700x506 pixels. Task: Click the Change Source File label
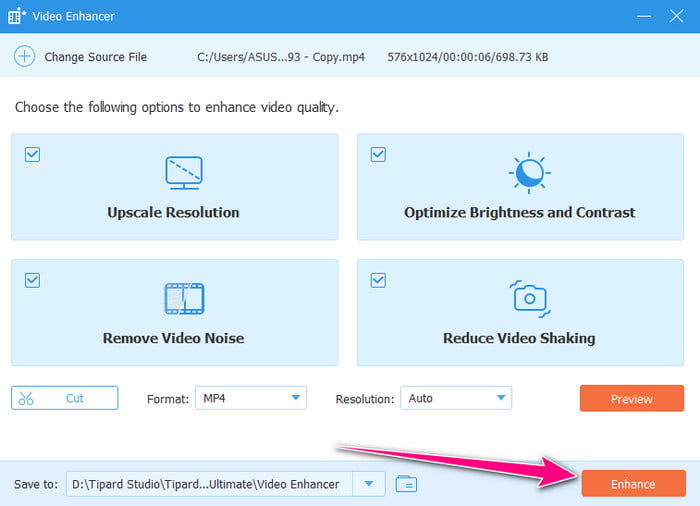click(x=95, y=57)
